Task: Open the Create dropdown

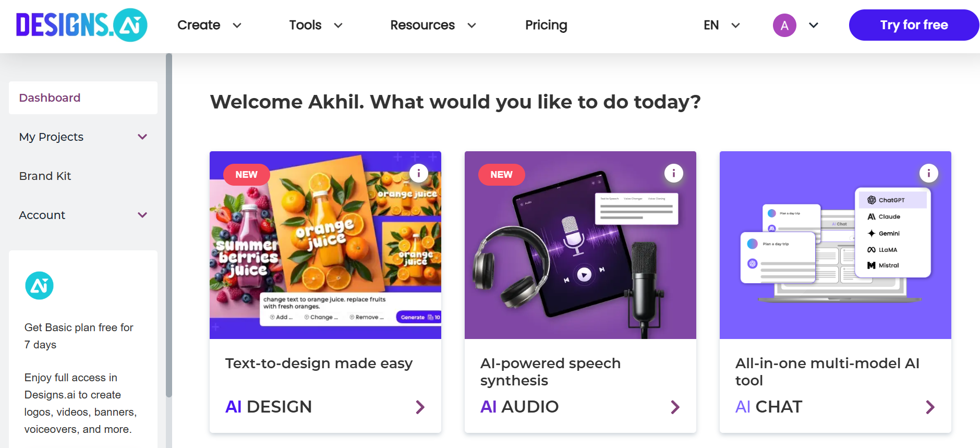Action: click(209, 25)
